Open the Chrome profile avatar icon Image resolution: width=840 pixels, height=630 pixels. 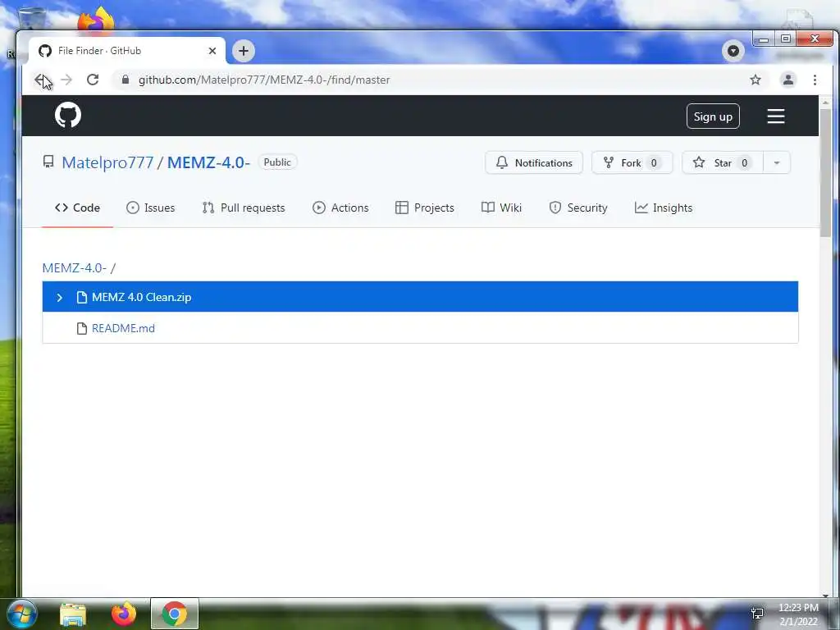[x=788, y=80]
